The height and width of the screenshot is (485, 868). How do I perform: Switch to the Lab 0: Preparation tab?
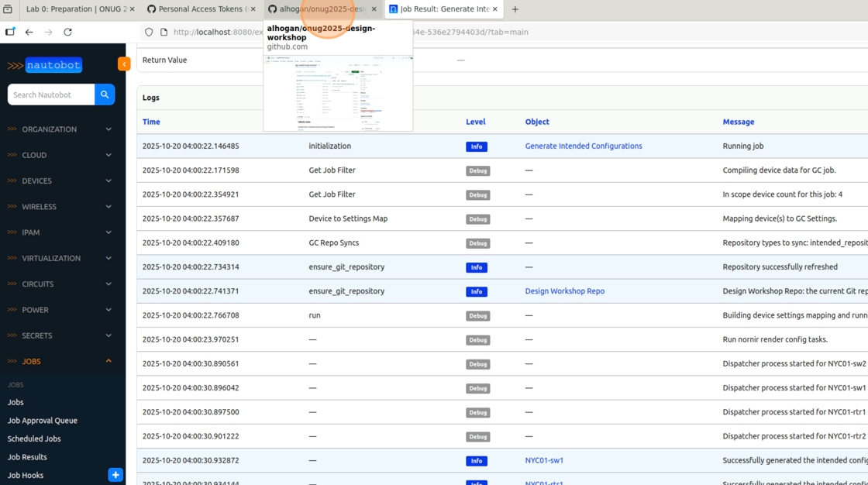(76, 9)
